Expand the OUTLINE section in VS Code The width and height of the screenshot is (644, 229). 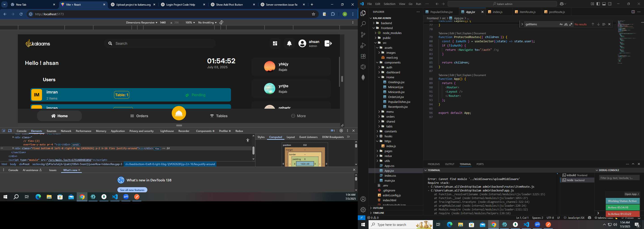coord(378,208)
